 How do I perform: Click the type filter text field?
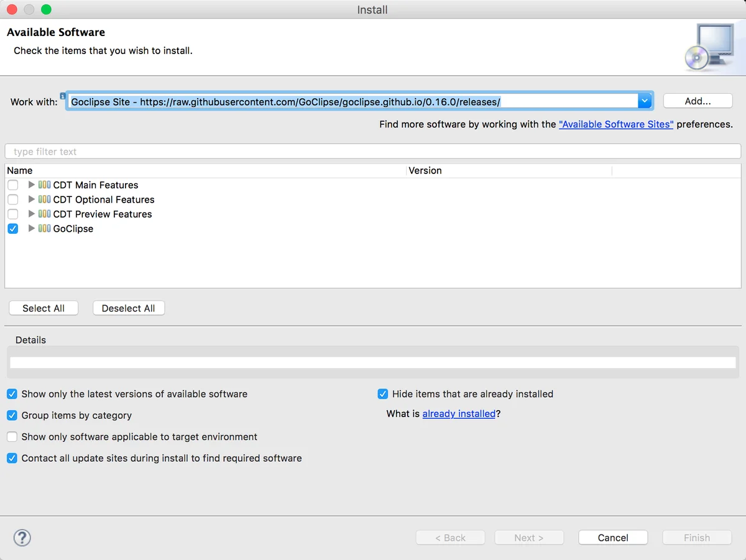click(x=373, y=152)
